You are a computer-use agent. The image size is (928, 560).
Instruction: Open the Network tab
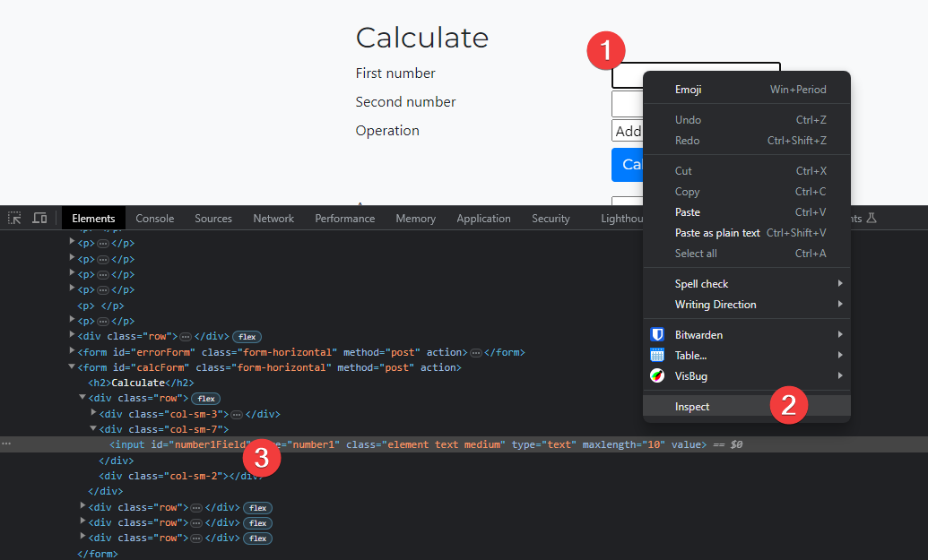click(273, 219)
